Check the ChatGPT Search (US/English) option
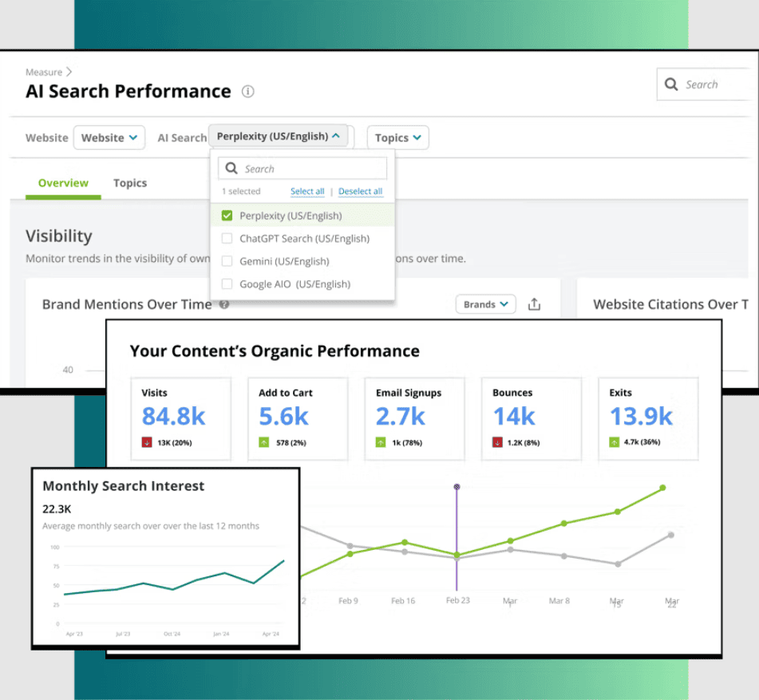 pyautogui.click(x=227, y=239)
